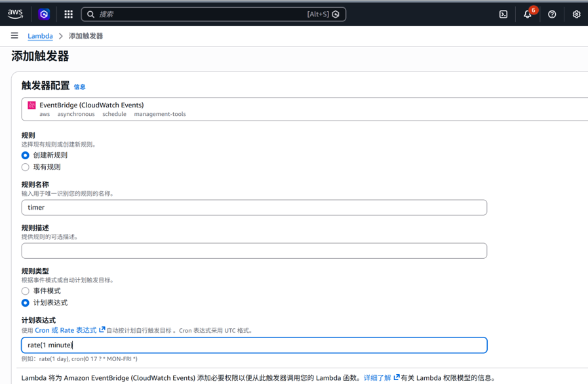
Task: Open the AWS console home logo
Action: click(15, 14)
